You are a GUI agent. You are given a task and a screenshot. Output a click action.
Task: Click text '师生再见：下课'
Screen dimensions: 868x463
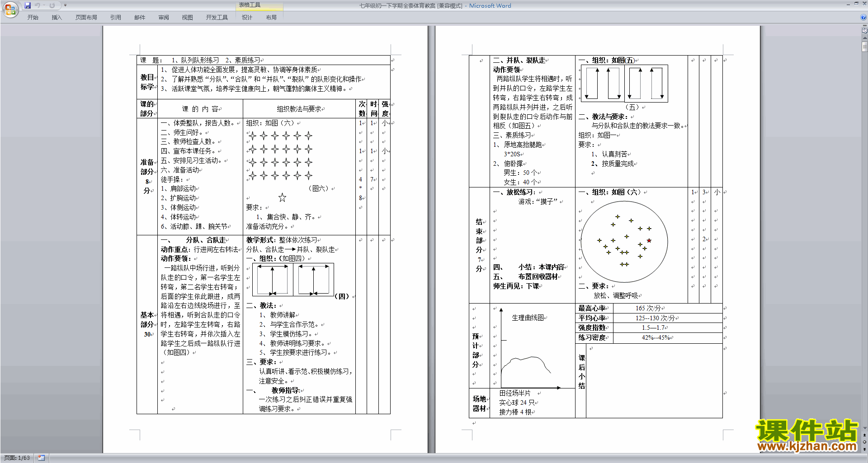click(x=516, y=286)
